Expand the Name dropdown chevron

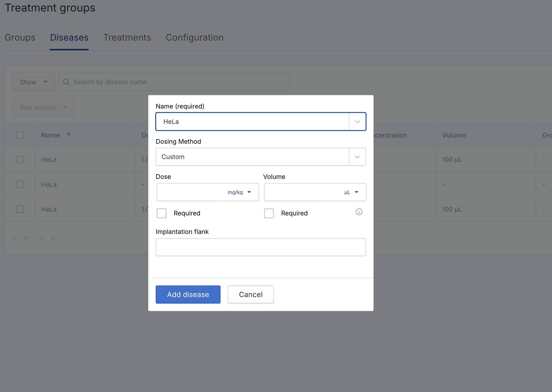(x=357, y=122)
